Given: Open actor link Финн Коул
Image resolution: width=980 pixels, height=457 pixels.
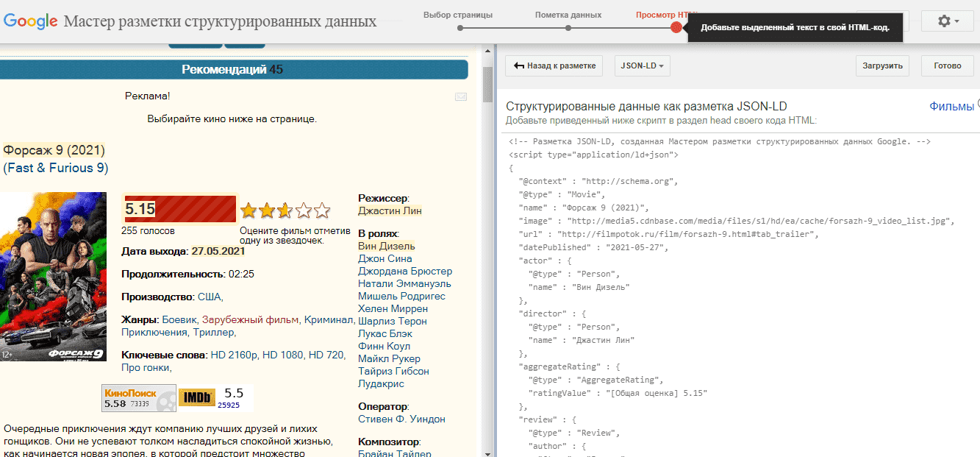Looking at the screenshot, I should tap(385, 346).
